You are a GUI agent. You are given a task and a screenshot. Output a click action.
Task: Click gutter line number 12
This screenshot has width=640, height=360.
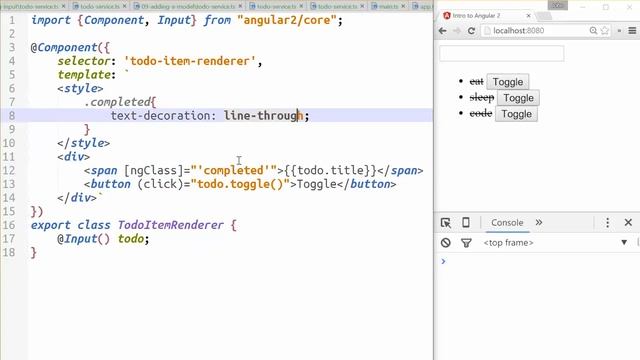coord(9,171)
